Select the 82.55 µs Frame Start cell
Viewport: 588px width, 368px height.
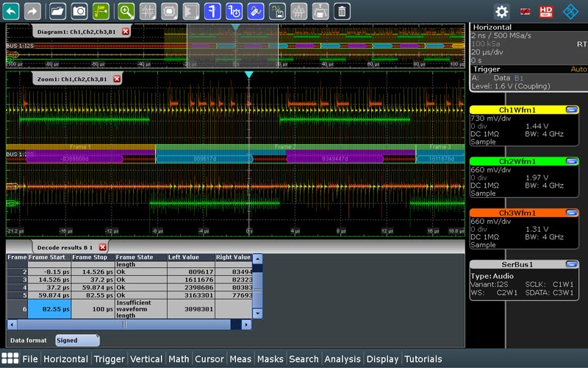coord(49,309)
